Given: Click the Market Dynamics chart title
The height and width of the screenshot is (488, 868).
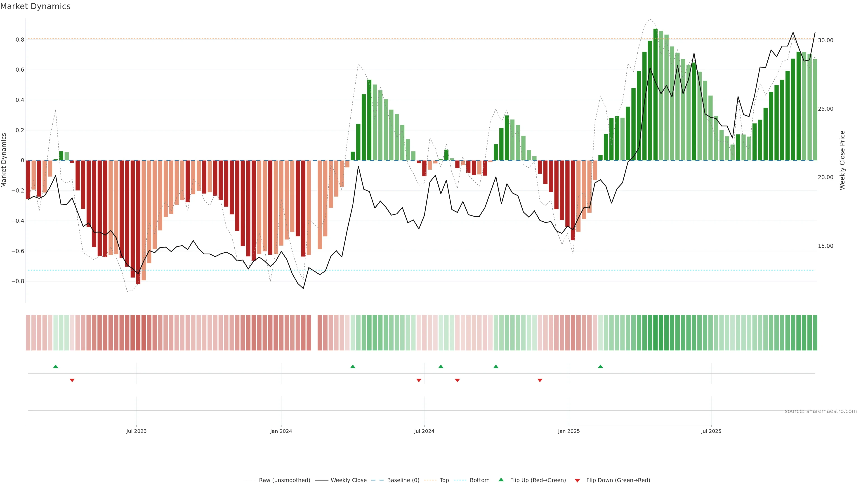Looking at the screenshot, I should 35,6.
